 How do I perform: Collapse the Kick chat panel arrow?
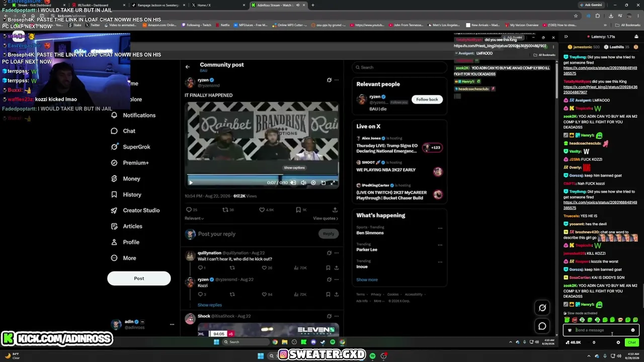pyautogui.click(x=566, y=37)
